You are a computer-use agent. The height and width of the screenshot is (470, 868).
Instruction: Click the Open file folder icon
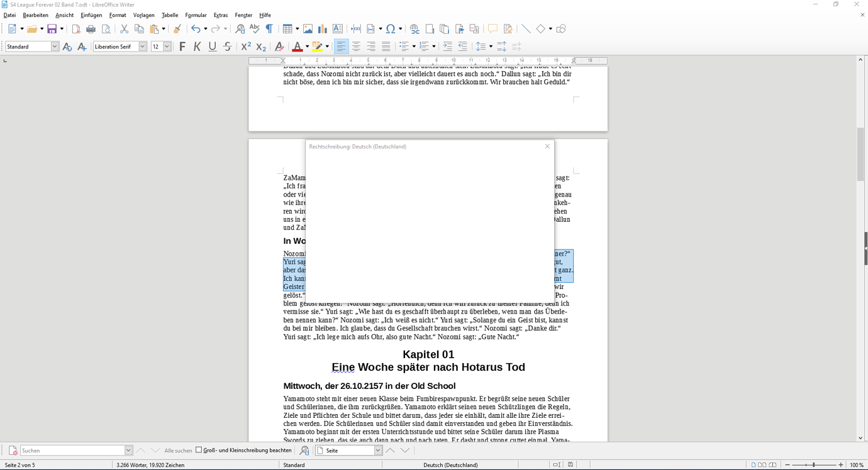coord(31,29)
